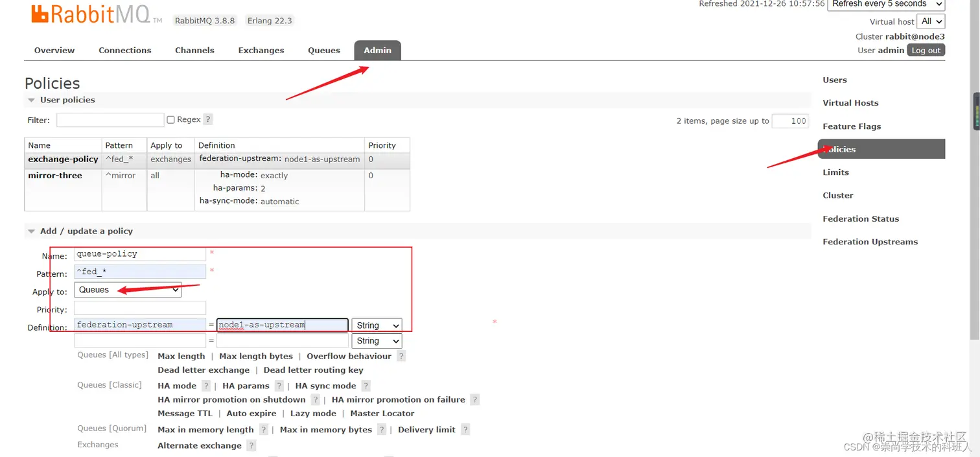Click the empty Priority field
The width and height of the screenshot is (980, 457).
coord(140,308)
